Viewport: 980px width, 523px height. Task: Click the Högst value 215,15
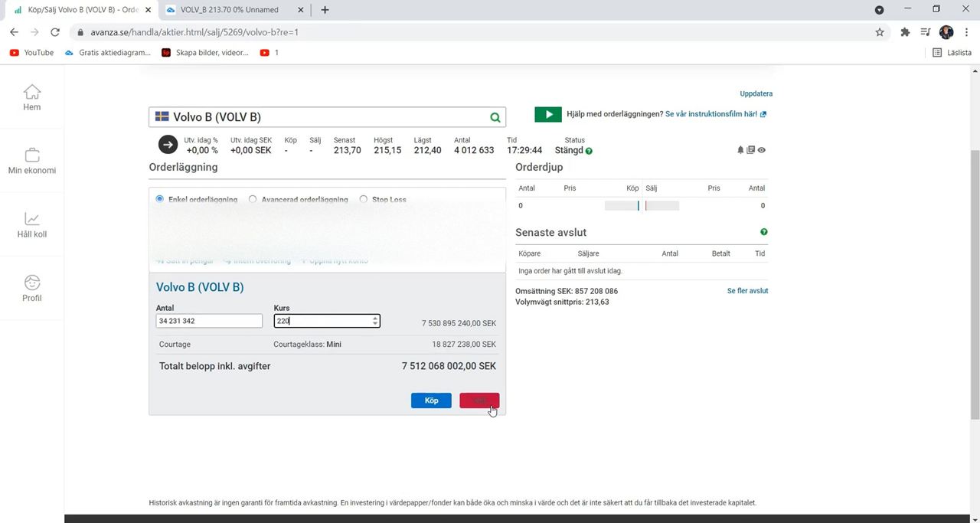tap(387, 150)
